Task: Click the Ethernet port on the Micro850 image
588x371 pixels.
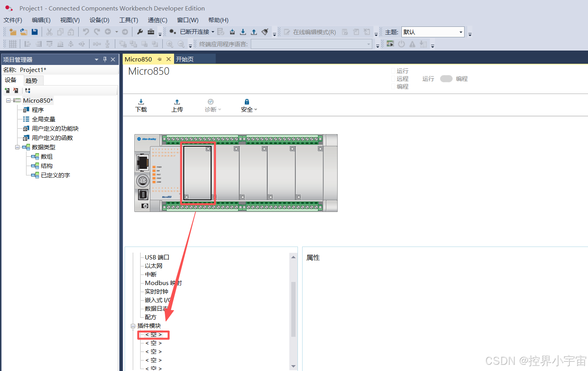Action: coord(143,163)
